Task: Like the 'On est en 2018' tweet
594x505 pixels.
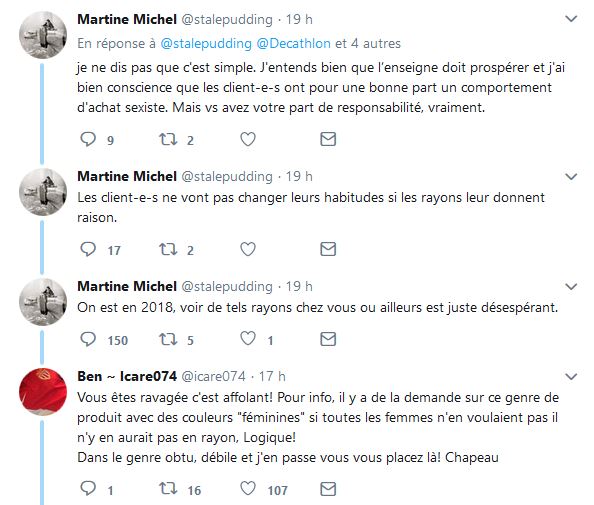Action: 248,339
